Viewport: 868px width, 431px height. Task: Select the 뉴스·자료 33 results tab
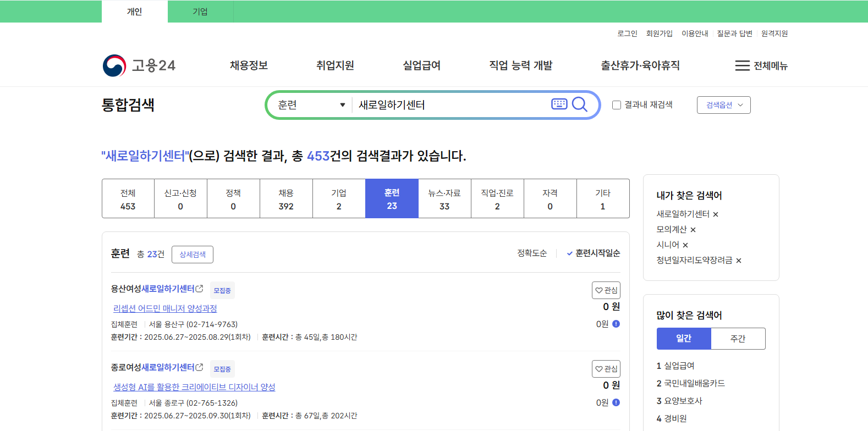(x=444, y=199)
